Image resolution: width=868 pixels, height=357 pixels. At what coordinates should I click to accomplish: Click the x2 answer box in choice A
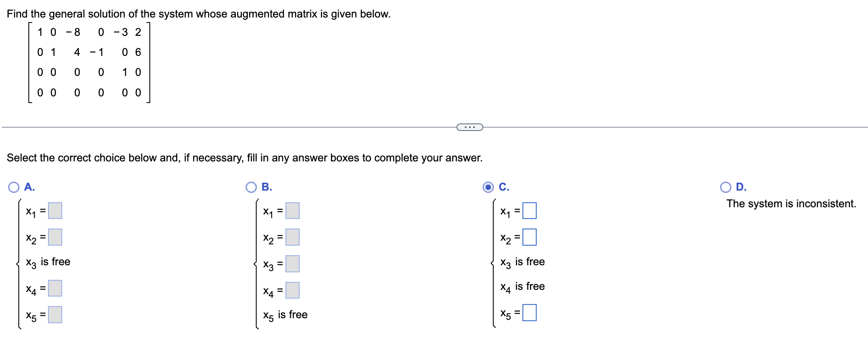(x=55, y=238)
